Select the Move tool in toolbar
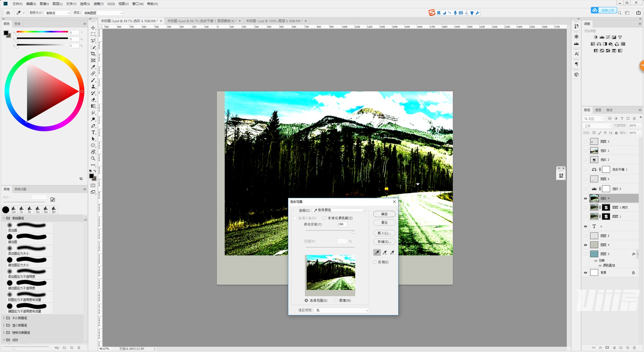The image size is (644, 352). pyautogui.click(x=93, y=28)
